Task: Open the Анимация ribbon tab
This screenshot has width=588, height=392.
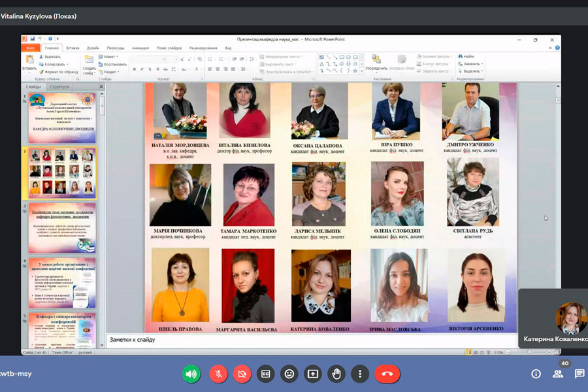Action: click(x=140, y=48)
